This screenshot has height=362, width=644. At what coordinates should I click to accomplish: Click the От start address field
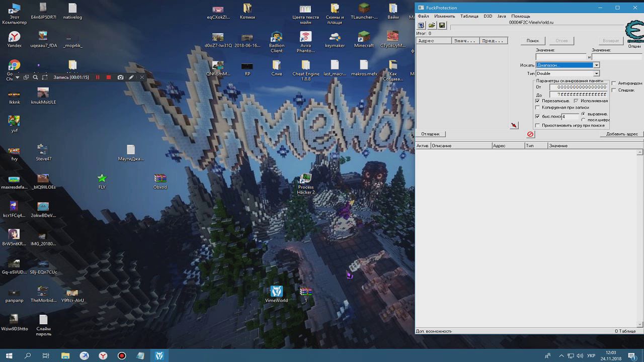[579, 87]
